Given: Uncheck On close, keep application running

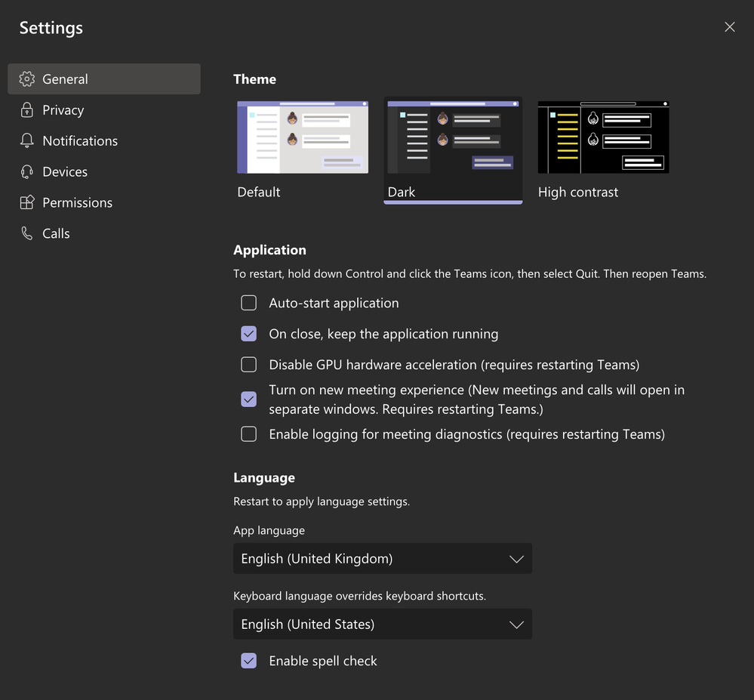Looking at the screenshot, I should point(248,335).
